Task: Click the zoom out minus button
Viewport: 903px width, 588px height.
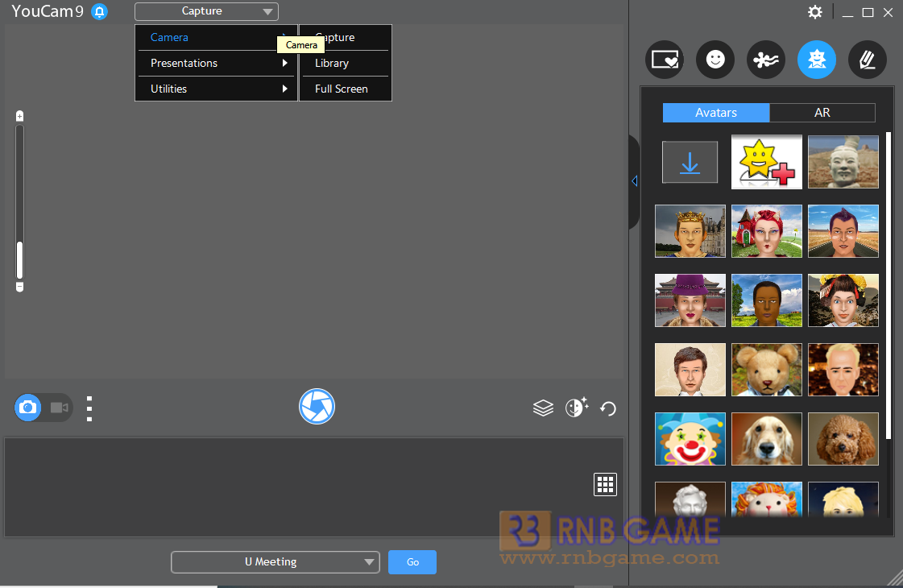Action: (19, 286)
